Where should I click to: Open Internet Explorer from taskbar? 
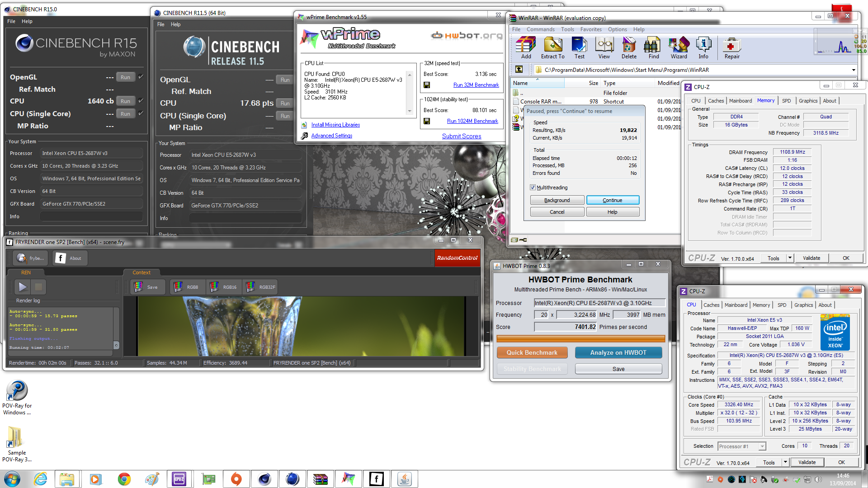tap(41, 479)
